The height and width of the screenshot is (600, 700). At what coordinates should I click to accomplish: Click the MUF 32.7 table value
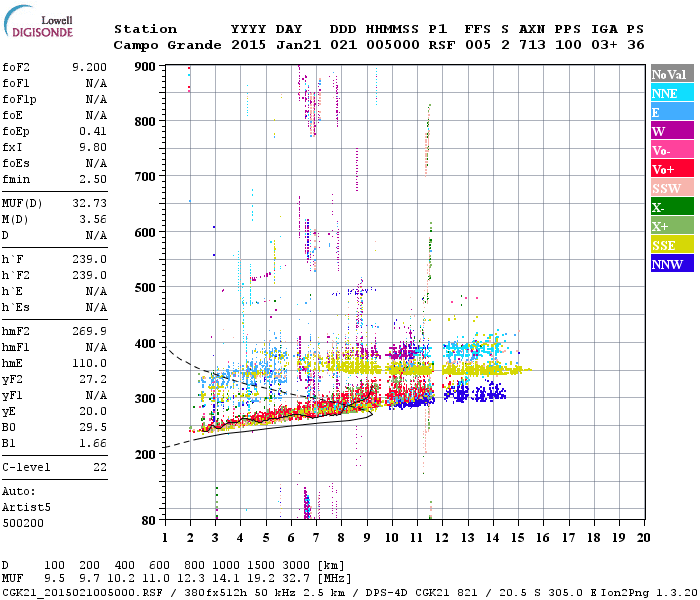(x=296, y=579)
